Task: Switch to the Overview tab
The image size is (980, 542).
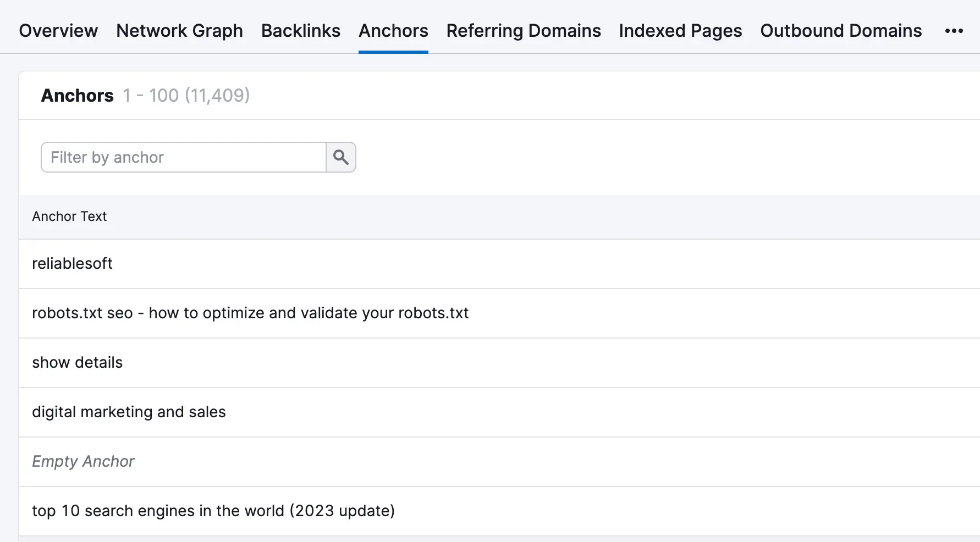Action: click(x=58, y=31)
